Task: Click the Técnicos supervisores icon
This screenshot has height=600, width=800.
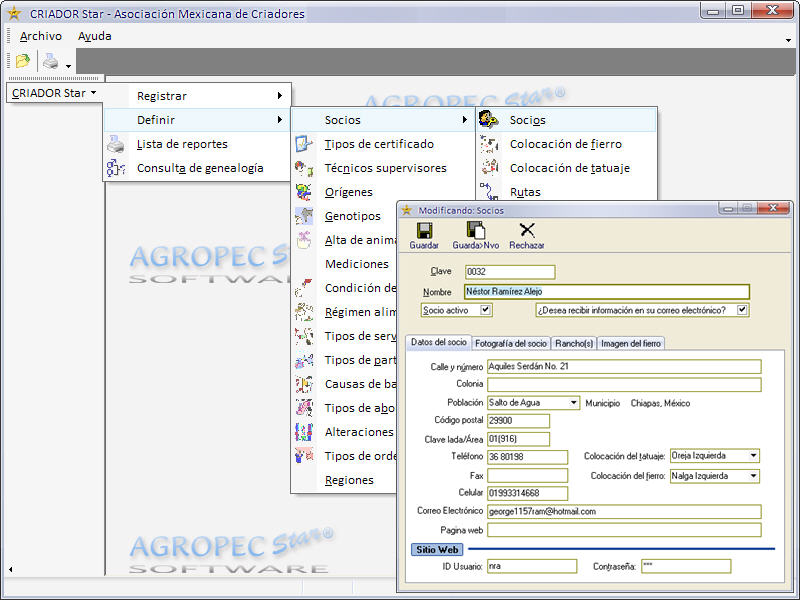Action: (304, 168)
